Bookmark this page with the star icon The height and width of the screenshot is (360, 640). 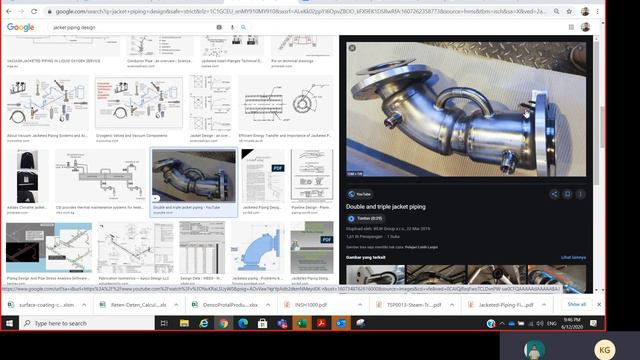click(x=569, y=11)
